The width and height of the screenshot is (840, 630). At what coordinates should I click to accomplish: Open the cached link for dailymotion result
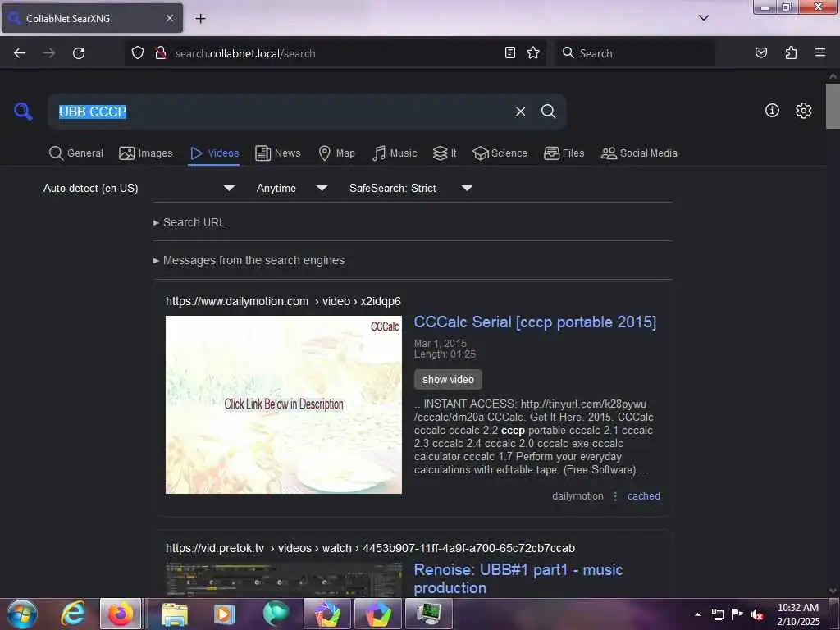tap(643, 496)
